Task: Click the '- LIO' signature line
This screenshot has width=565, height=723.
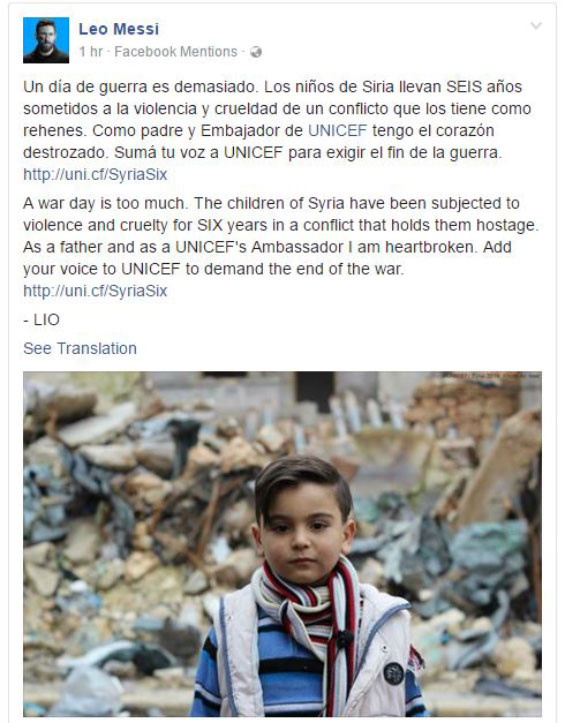Action: (42, 320)
